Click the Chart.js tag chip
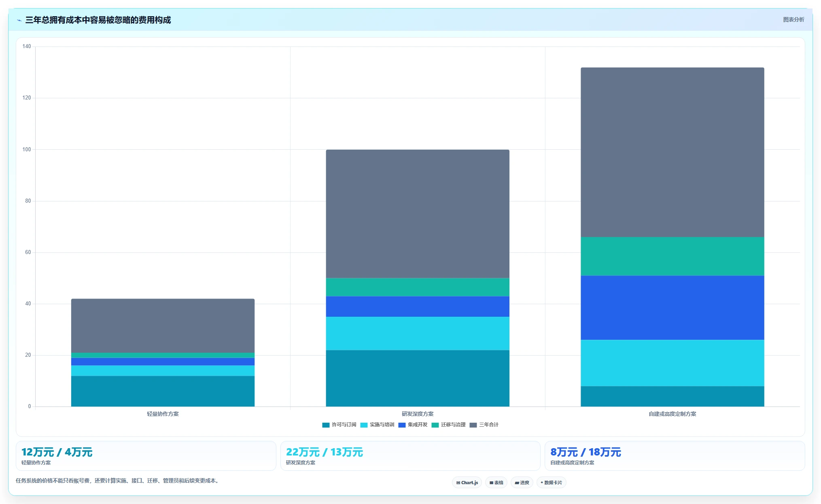This screenshot has height=504, width=821. (x=467, y=483)
